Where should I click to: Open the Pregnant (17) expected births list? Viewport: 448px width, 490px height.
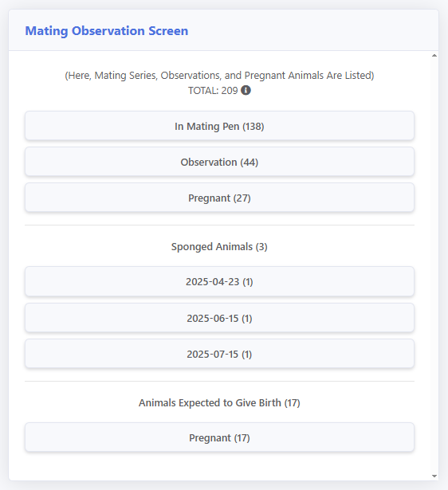pos(219,437)
